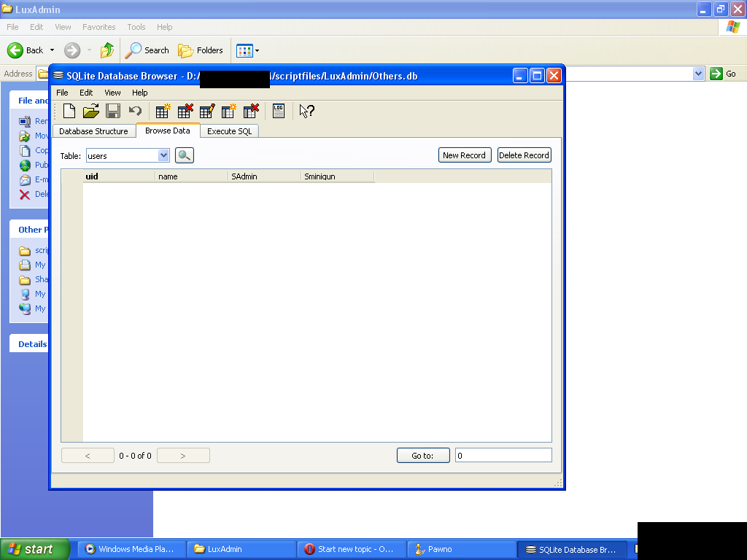
Task: Click the Delete Index toolbar icon
Action: [251, 111]
